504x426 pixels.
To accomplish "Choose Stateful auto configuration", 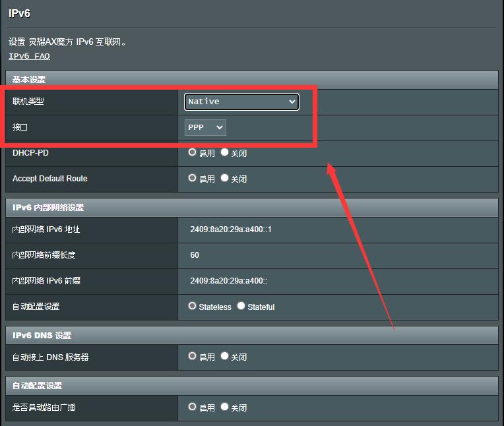I will click(x=241, y=306).
